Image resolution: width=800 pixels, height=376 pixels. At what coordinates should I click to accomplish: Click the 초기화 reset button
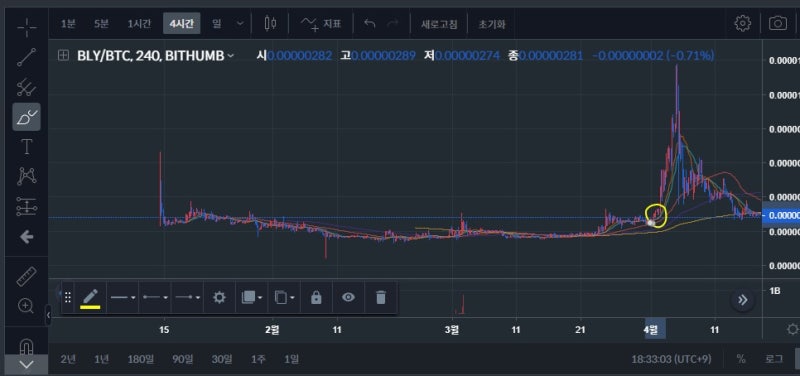(492, 24)
